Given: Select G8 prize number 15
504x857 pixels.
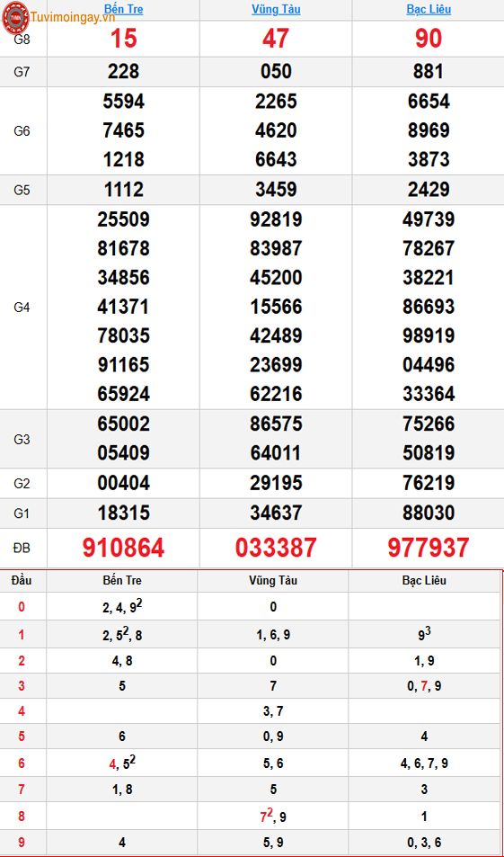Looking at the screenshot, I should [123, 39].
